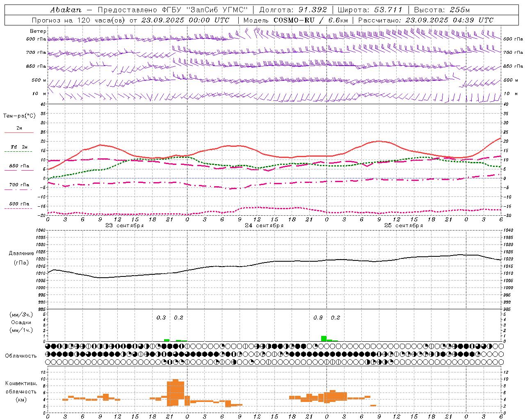Image resolution: width=525 pixels, height=420 pixels.
Task: Select the 500 гПа label in temperature legend
Action: pyautogui.click(x=19, y=203)
